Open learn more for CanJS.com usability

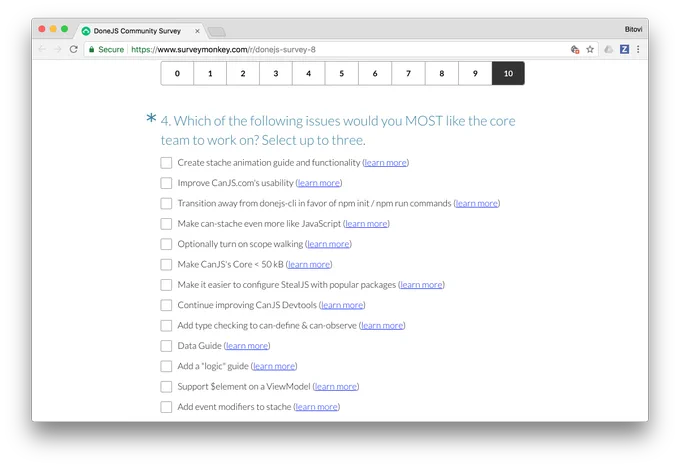pos(319,183)
